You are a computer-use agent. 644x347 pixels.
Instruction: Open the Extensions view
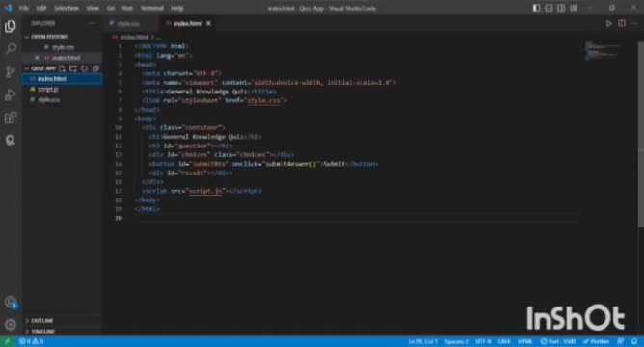11,118
